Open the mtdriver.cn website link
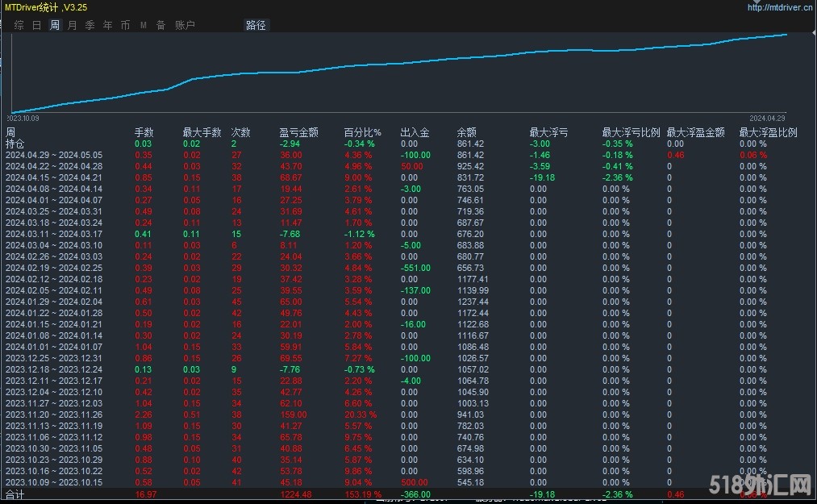 coord(779,7)
